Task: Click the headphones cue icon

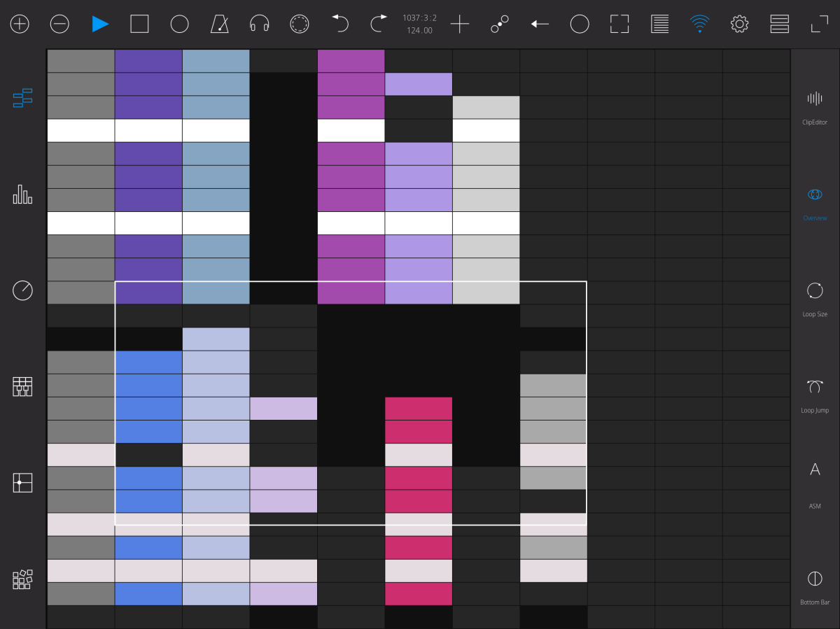Action: (260, 24)
